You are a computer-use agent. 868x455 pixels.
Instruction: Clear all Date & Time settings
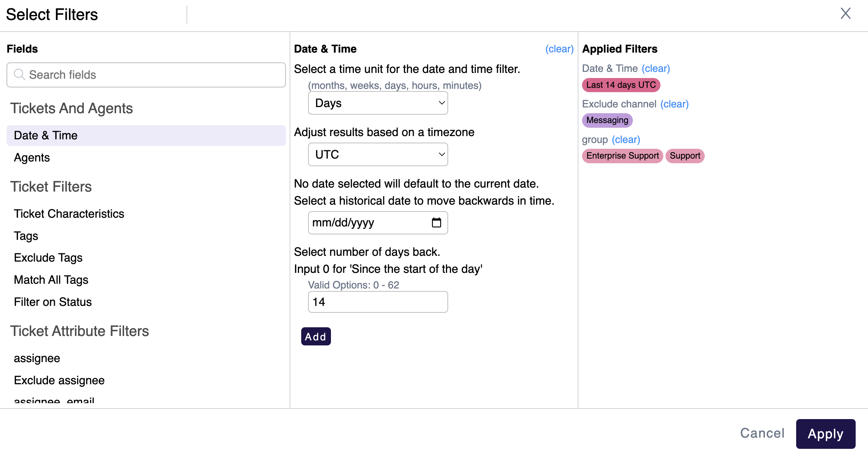pos(559,49)
